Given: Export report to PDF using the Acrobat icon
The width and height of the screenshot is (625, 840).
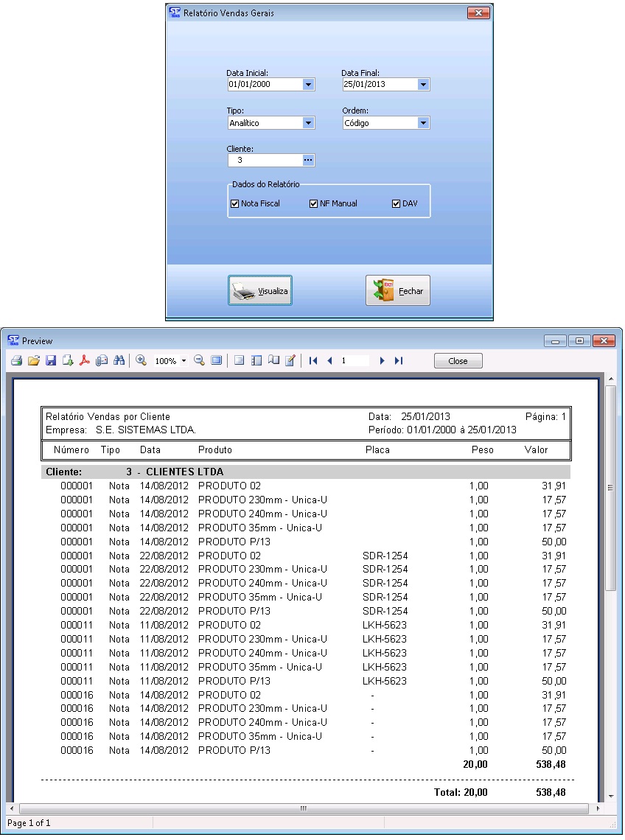Looking at the screenshot, I should 85,361.
